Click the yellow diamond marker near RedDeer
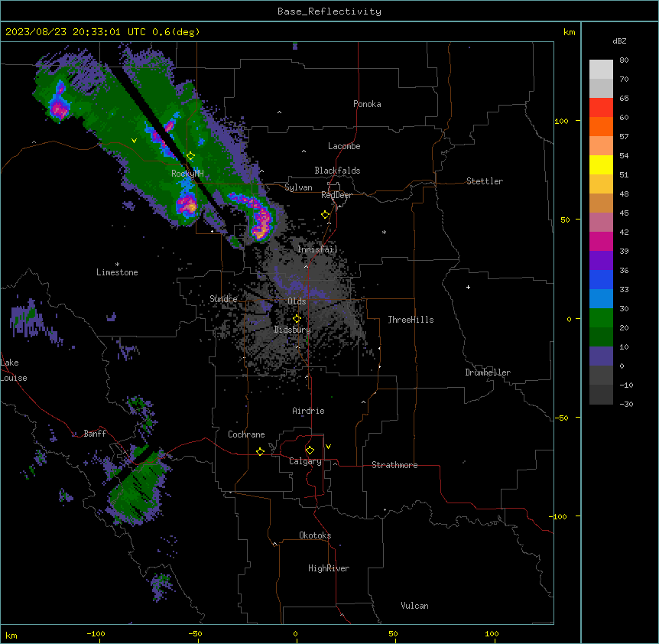The height and width of the screenshot is (644, 659). click(325, 215)
